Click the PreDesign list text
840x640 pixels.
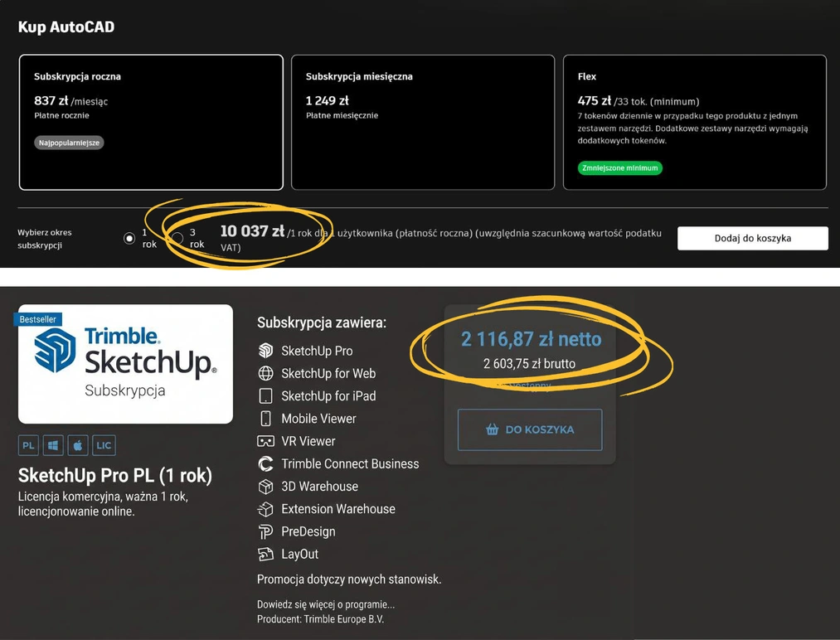(x=308, y=532)
